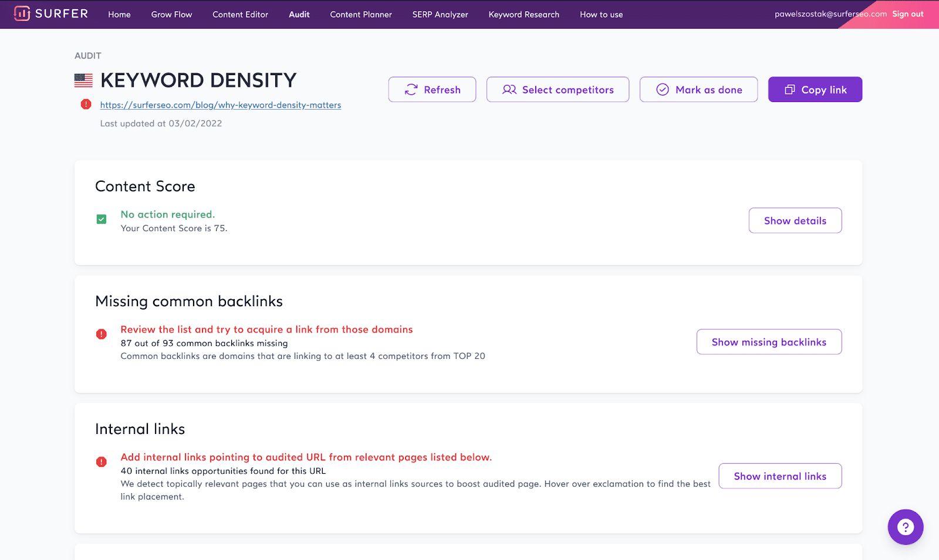The image size is (939, 560).
Task: Click '87 out of 93 common backlinks missing'
Action: coord(204,343)
